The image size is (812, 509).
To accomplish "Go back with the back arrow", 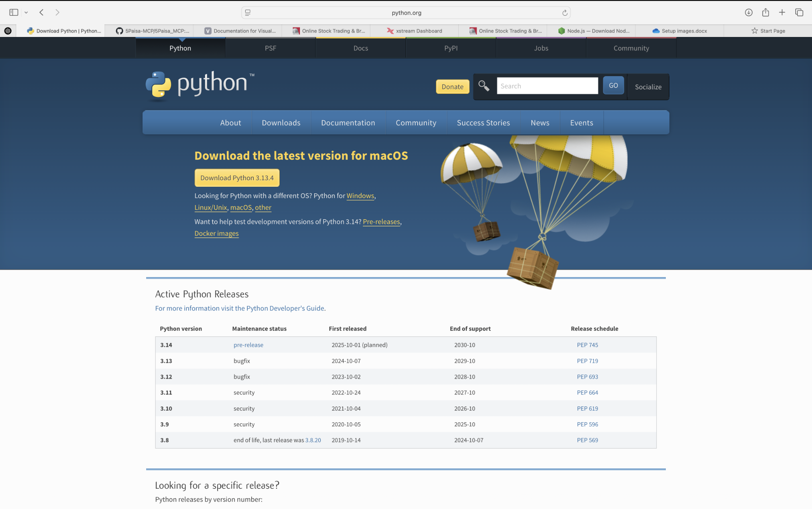I will pos(42,12).
